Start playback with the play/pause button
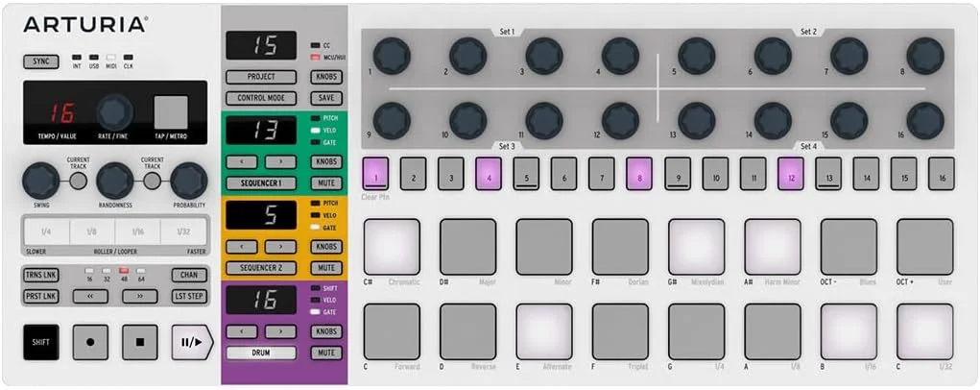The height and width of the screenshot is (390, 980). tap(192, 342)
